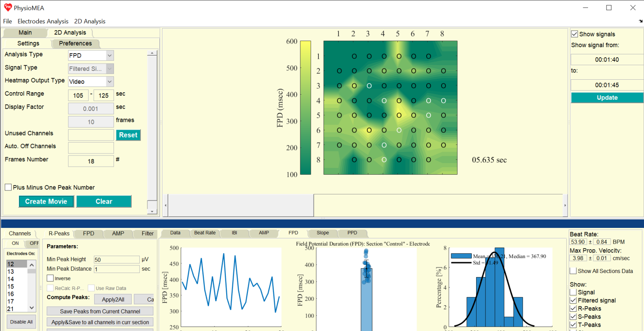Click the menu bar undock arrow at top right
Viewport: 644px width, 331px height.
coord(640,21)
